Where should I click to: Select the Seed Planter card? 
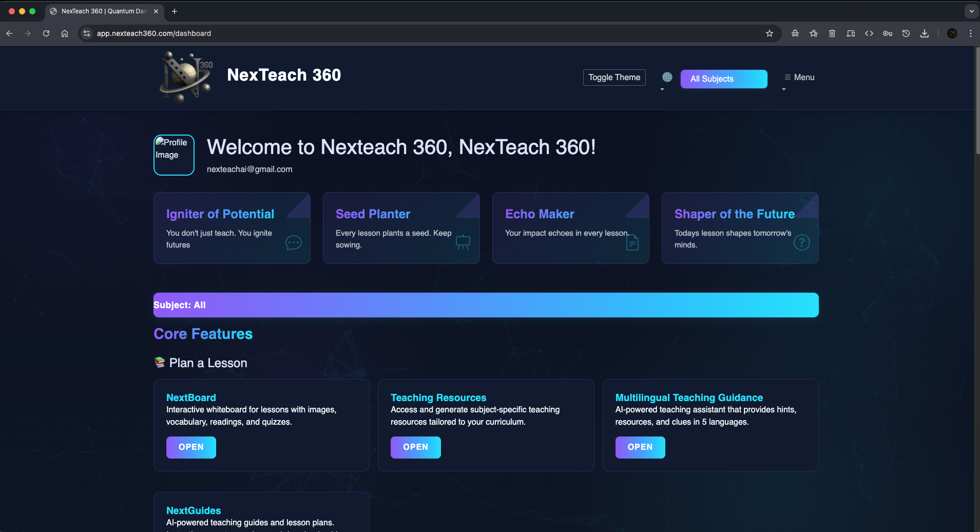coord(401,228)
